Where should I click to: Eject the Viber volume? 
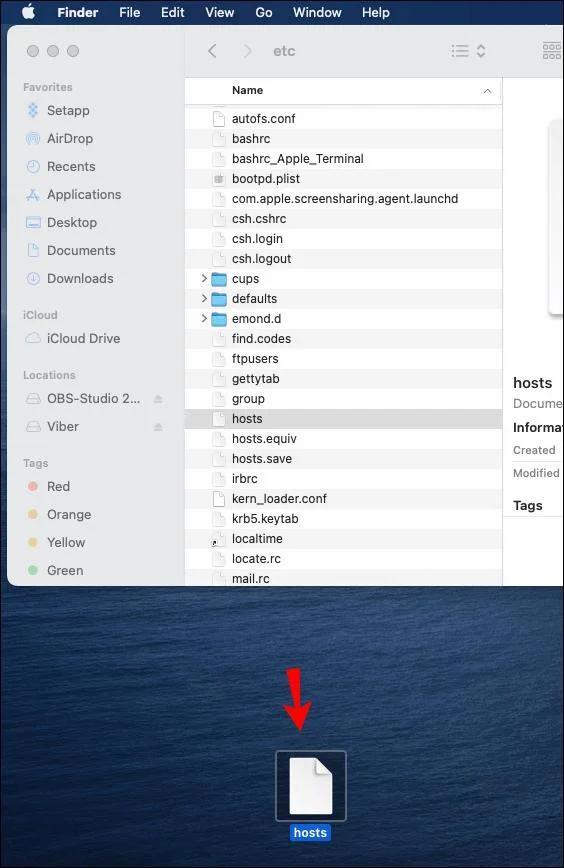coord(158,427)
